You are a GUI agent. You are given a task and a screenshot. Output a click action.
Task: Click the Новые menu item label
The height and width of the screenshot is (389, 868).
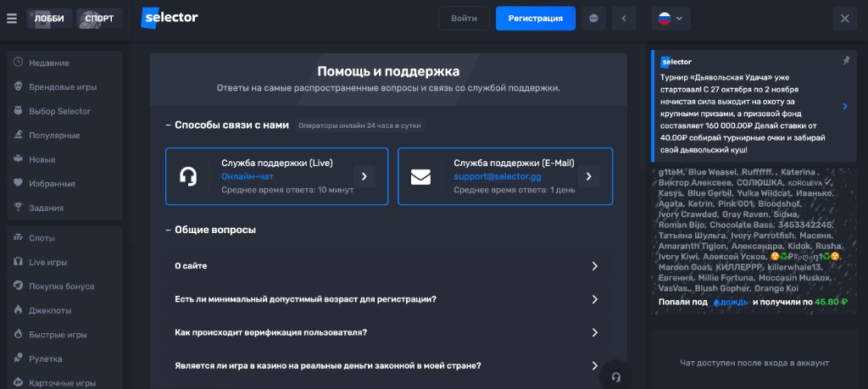[x=42, y=159]
